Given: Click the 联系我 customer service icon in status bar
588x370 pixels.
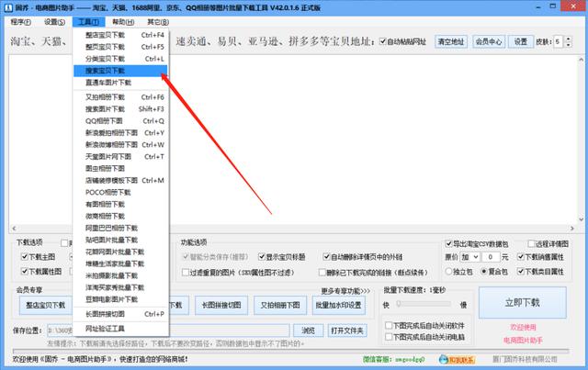Looking at the screenshot, I should tap(457, 360).
